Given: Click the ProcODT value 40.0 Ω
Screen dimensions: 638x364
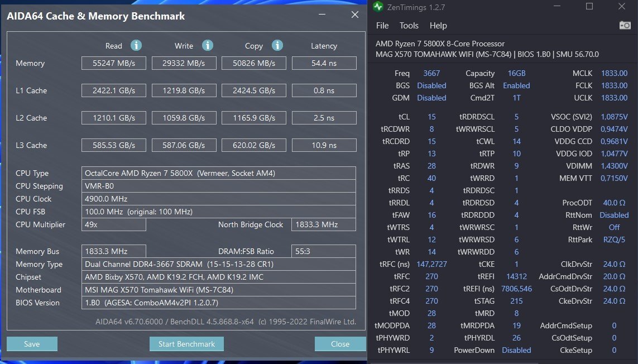Looking at the screenshot, I should 614,203.
